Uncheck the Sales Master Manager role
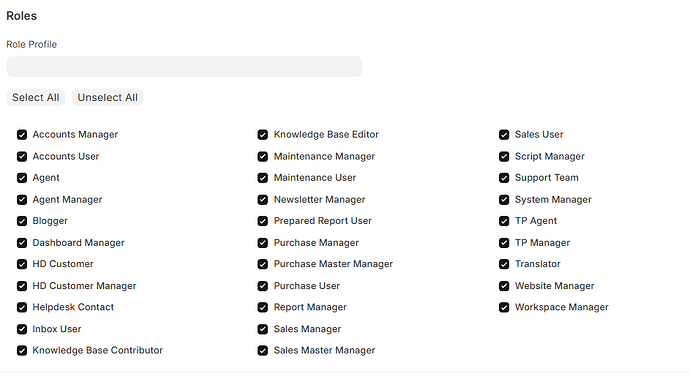This screenshot has height=381, width=690. pyautogui.click(x=263, y=351)
